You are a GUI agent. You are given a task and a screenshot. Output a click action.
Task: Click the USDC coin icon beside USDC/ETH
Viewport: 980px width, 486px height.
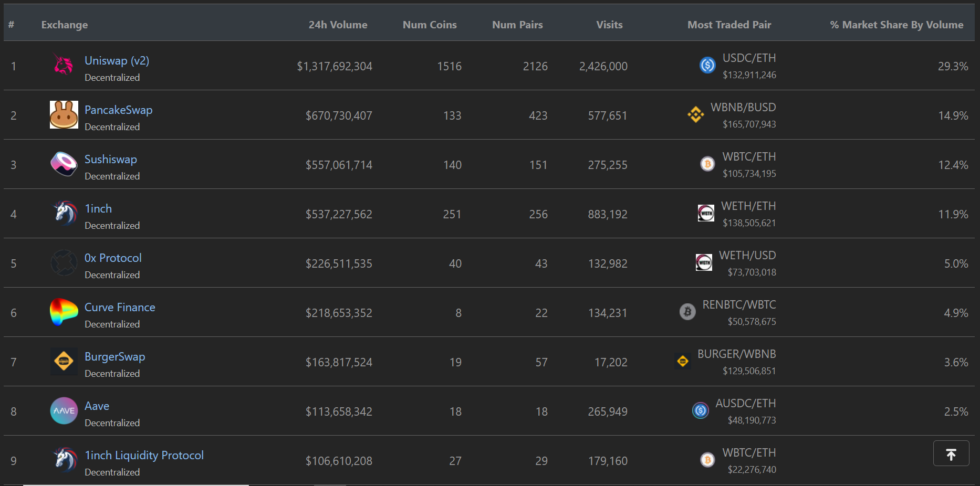click(x=707, y=65)
